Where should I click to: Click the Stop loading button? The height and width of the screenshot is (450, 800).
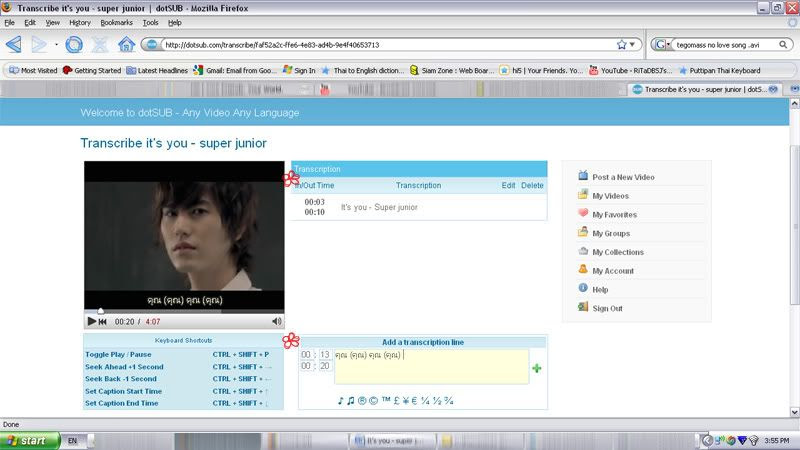point(100,44)
